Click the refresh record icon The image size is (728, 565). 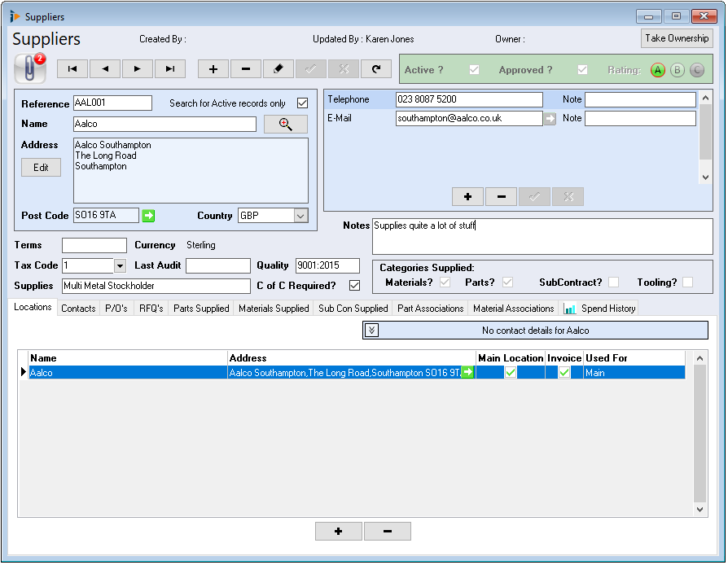pyautogui.click(x=375, y=69)
